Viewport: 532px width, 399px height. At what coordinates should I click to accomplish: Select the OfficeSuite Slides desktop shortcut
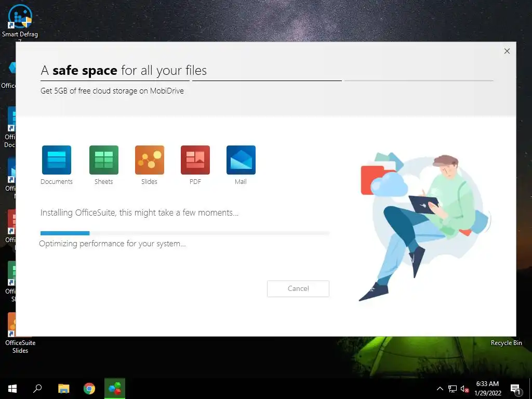(20, 334)
